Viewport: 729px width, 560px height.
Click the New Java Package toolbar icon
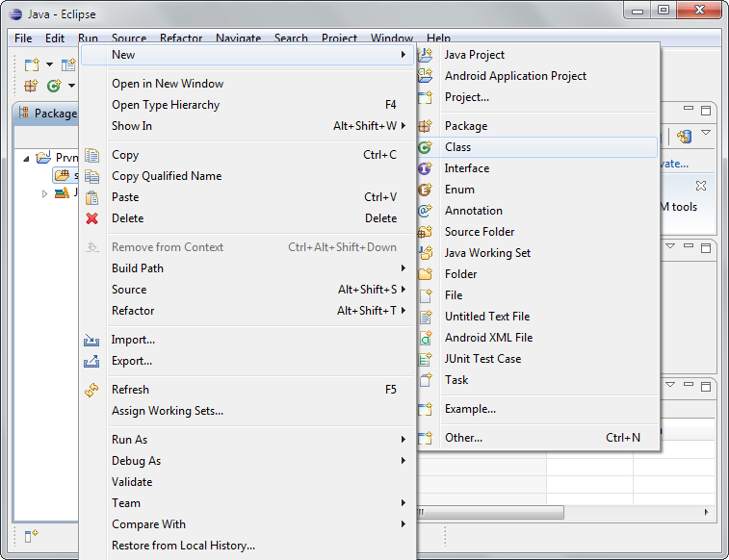point(31,86)
